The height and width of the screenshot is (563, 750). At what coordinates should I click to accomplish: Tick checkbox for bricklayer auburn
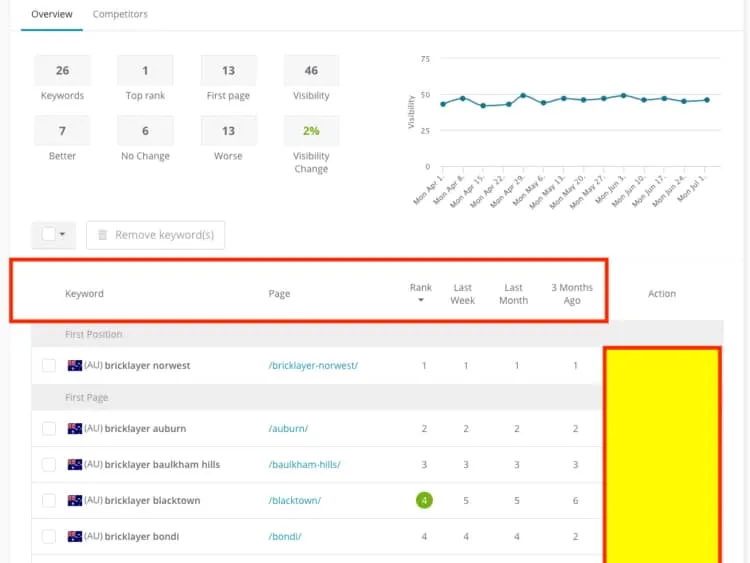click(49, 429)
